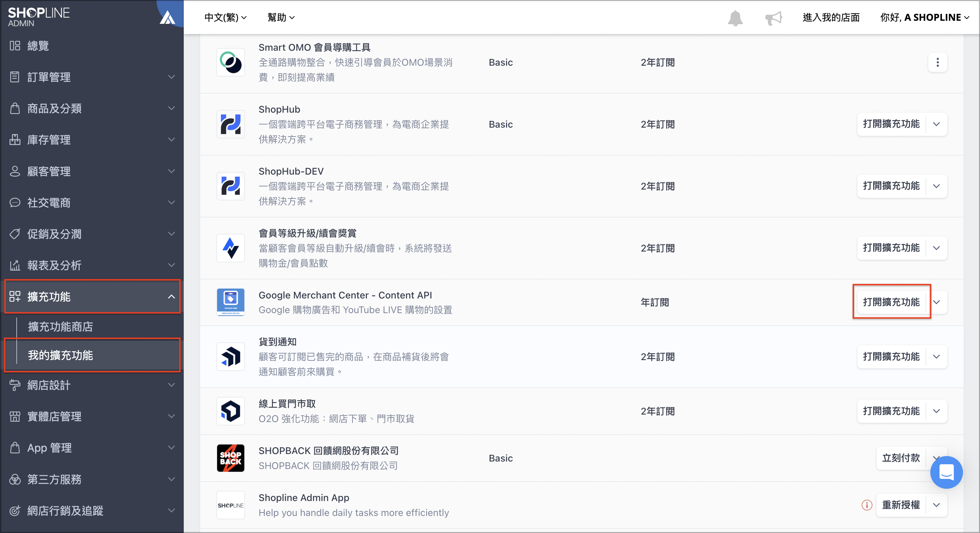Click 立刻付款 for SHOPBACK
Screen dimensions: 980x533
[x=900, y=458]
